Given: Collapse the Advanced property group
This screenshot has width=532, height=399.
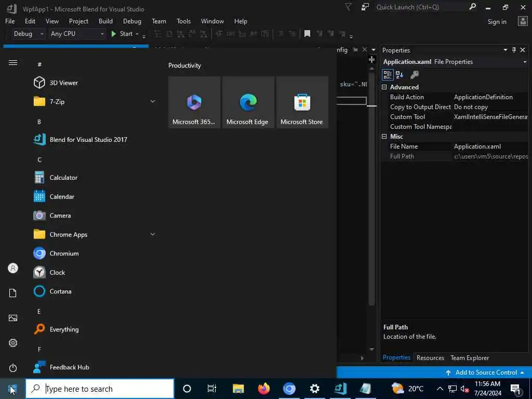Looking at the screenshot, I should pos(384,87).
